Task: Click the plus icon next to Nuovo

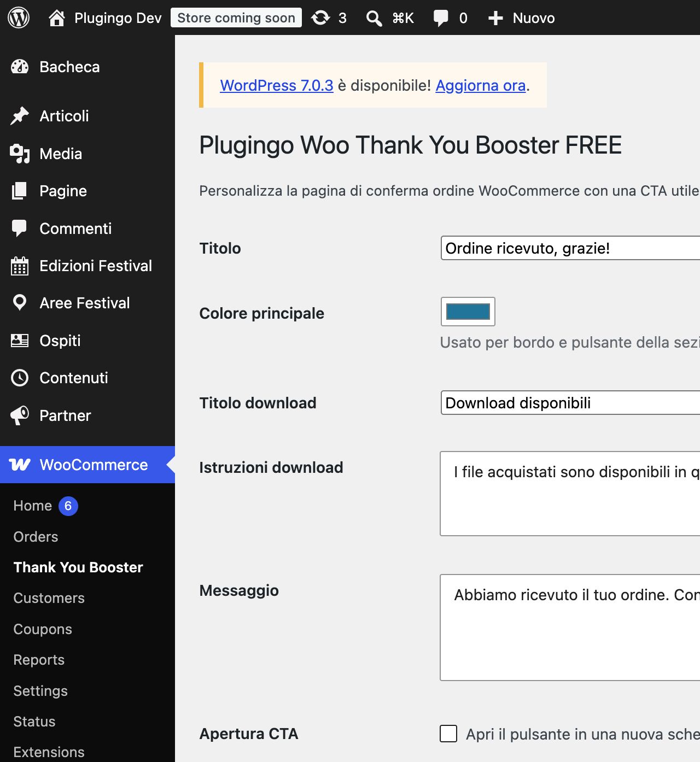Action: click(x=495, y=19)
